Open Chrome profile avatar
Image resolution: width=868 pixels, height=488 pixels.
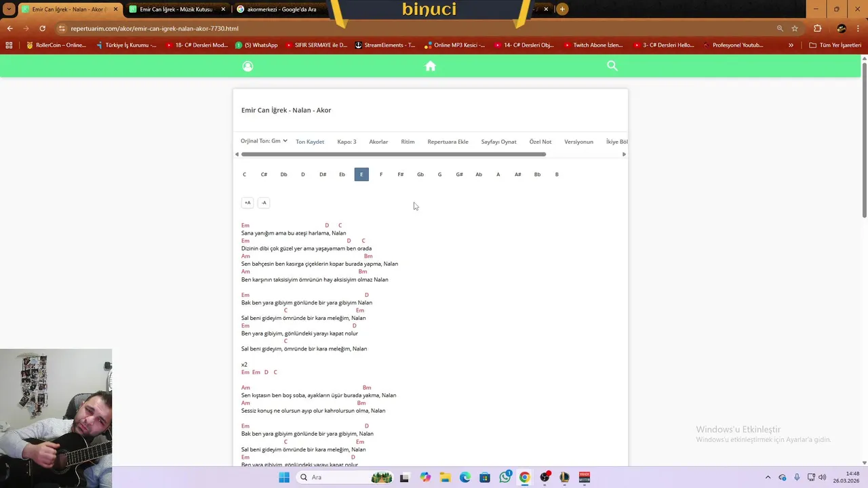842,28
